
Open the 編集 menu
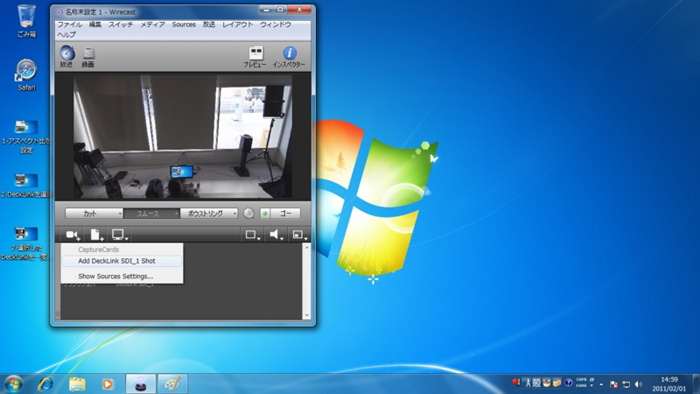coord(95,25)
